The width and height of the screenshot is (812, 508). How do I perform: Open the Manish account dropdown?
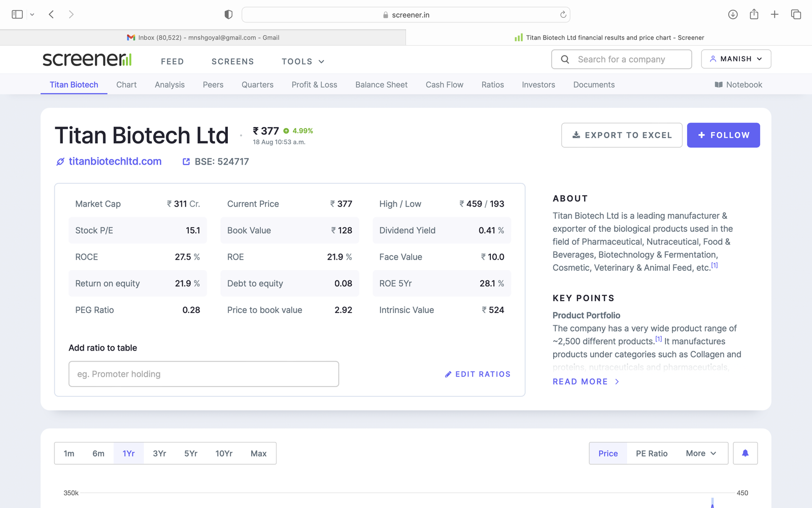(736, 59)
